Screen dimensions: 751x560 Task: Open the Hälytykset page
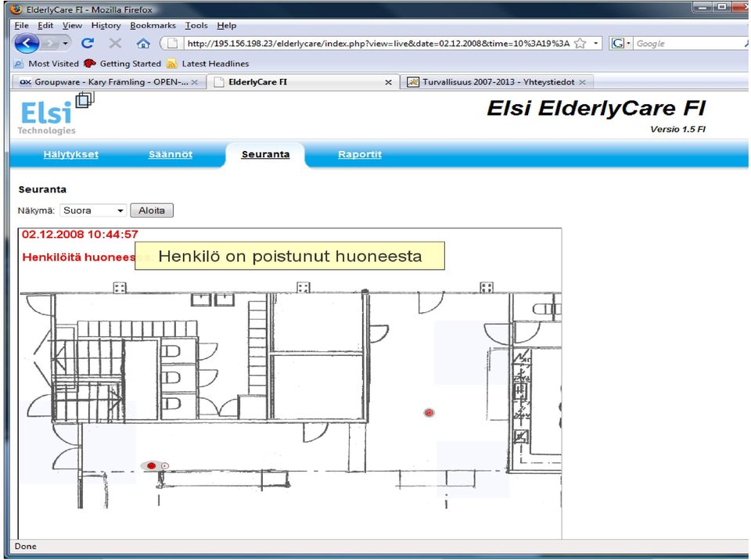71,154
